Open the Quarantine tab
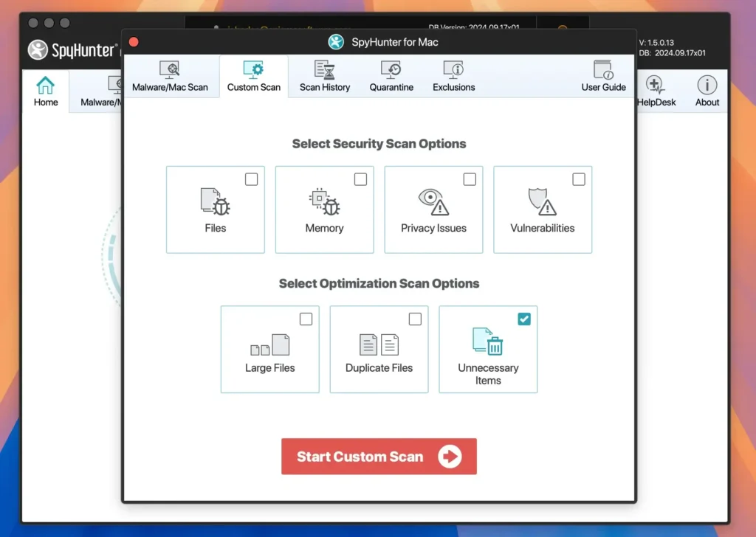The image size is (756, 537). [391, 76]
